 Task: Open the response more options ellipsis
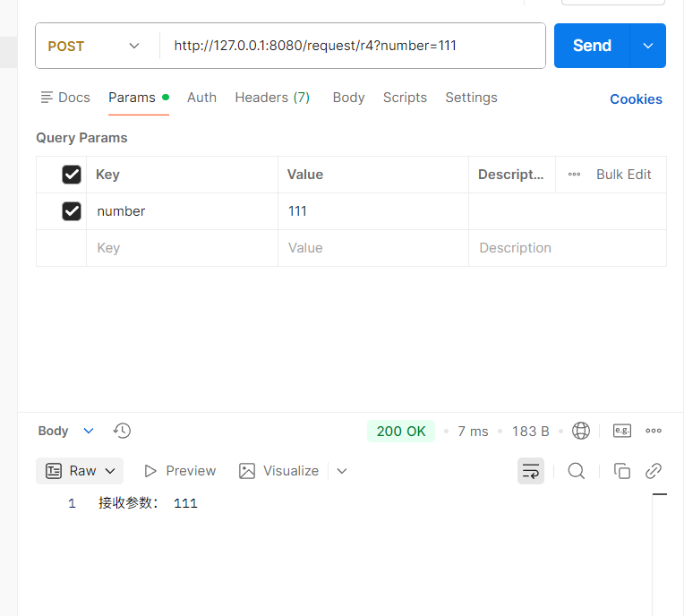coord(654,431)
